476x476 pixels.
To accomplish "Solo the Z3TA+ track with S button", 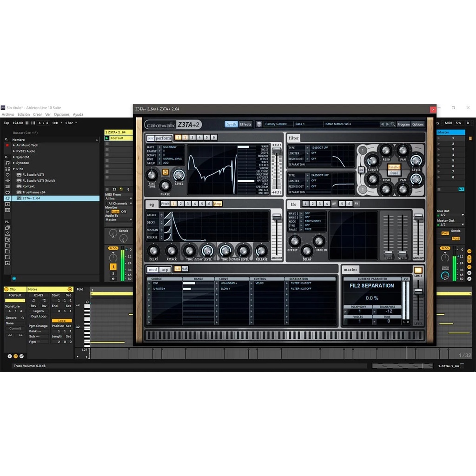I will [x=113, y=273].
